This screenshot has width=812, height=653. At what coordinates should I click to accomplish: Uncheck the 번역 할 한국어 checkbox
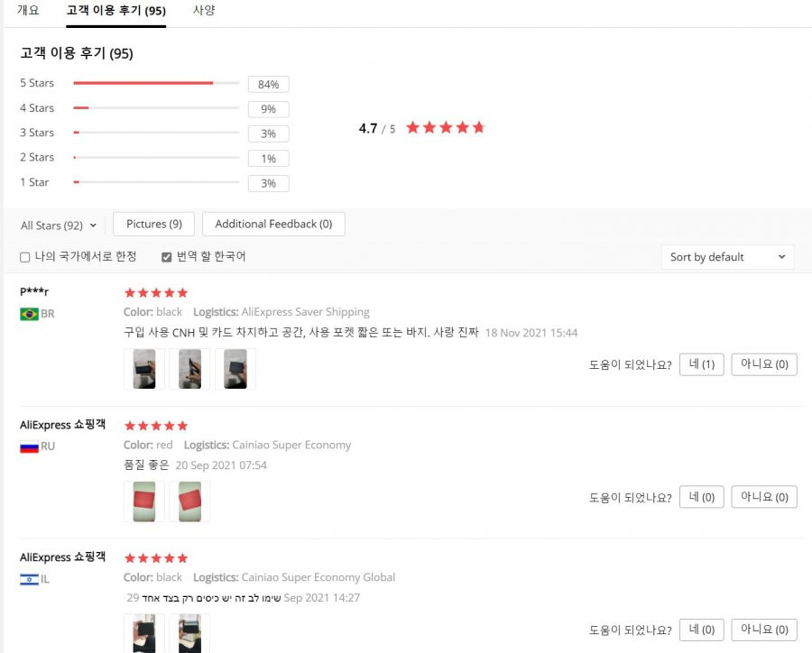tap(166, 257)
